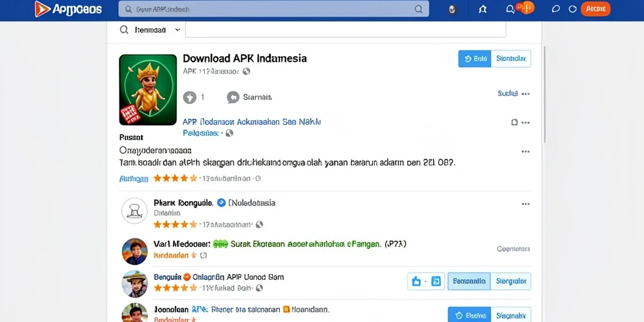Click the orange square icon in Joonolean title
The width and height of the screenshot is (644, 322).
[x=287, y=309]
